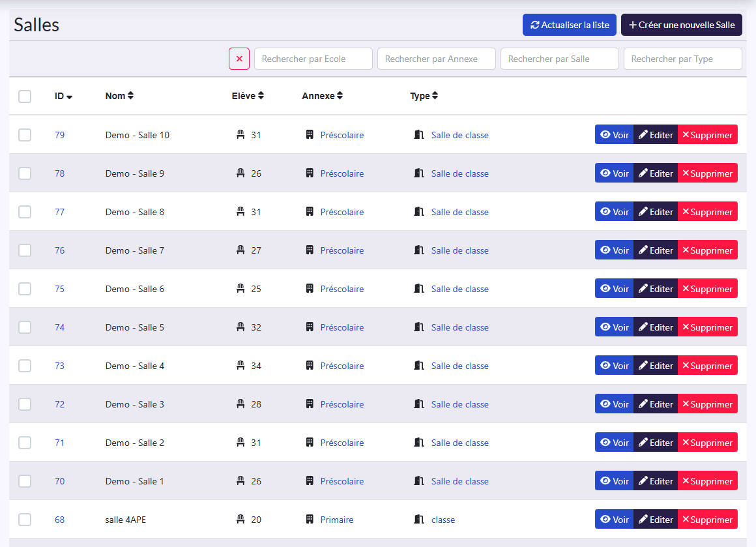Click building icon in salle 4APE row

tap(310, 519)
